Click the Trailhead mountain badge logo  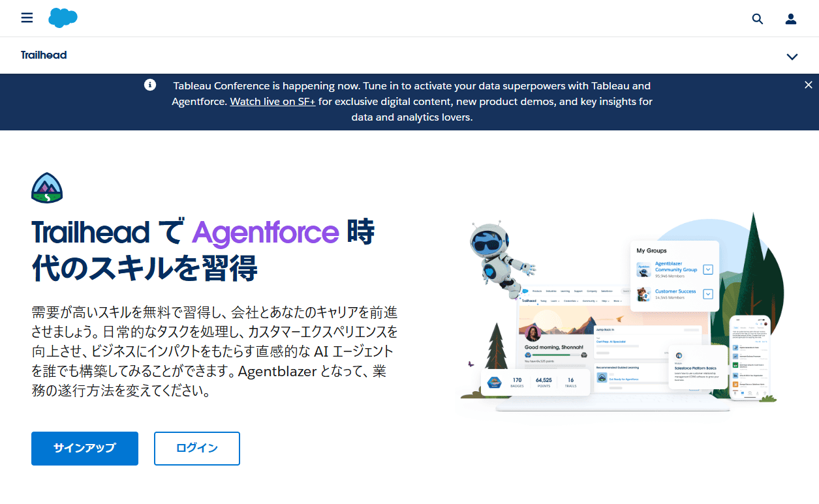47,188
